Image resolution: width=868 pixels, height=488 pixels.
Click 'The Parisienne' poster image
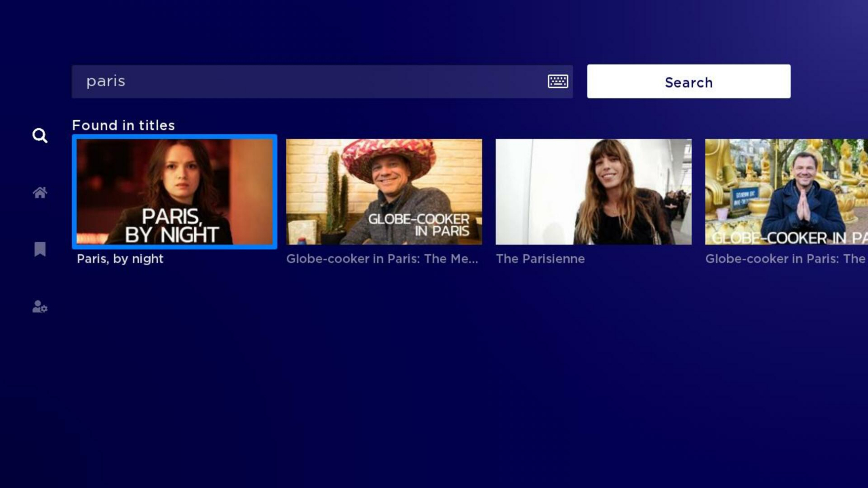(x=593, y=192)
